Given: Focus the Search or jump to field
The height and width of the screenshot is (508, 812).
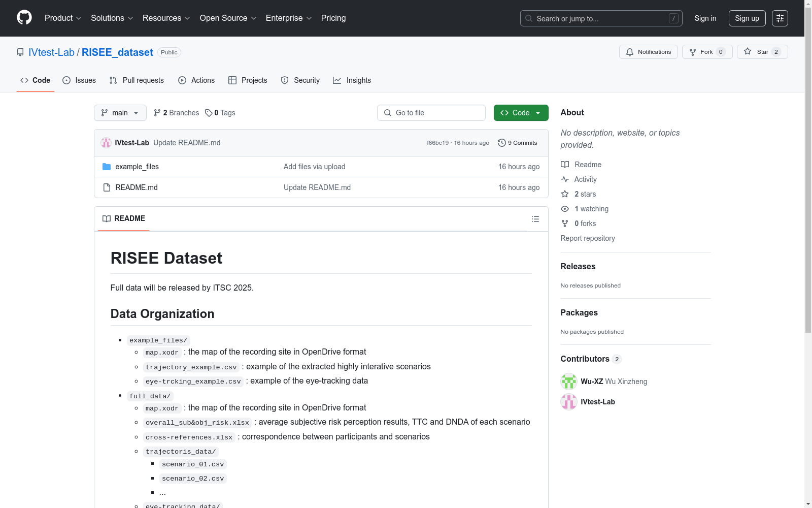Looking at the screenshot, I should [x=601, y=18].
